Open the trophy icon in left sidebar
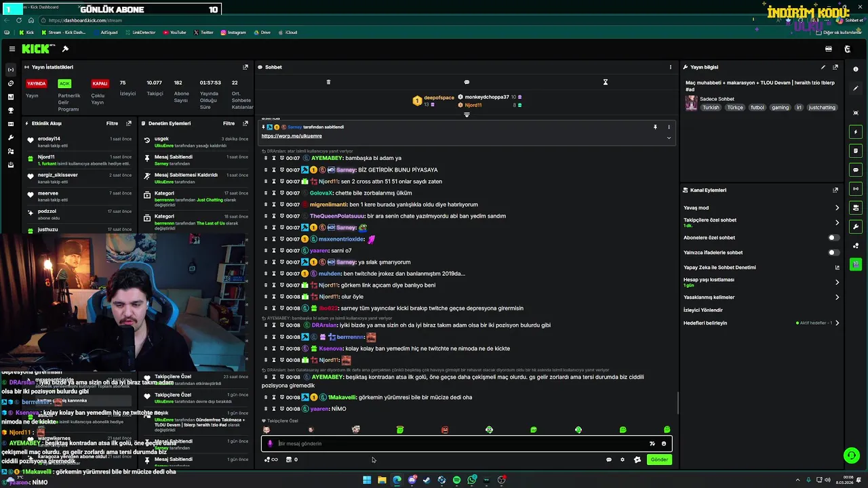This screenshot has height=488, width=868. pyautogui.click(x=10, y=110)
